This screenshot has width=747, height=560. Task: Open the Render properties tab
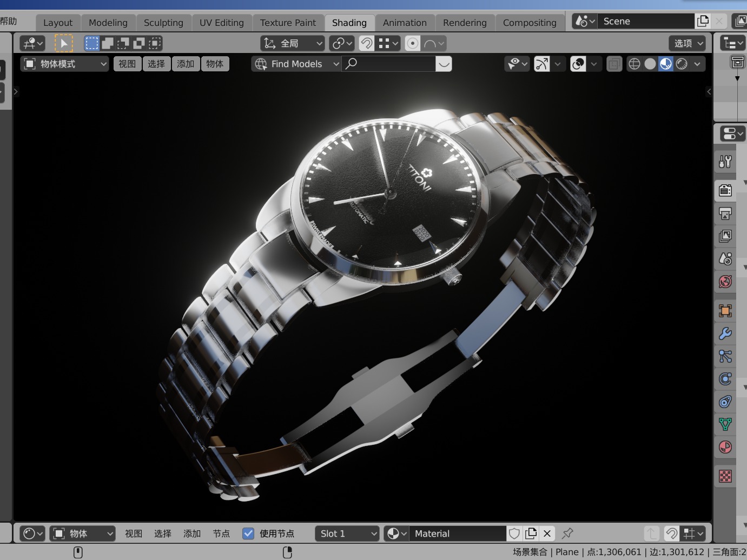click(x=725, y=190)
